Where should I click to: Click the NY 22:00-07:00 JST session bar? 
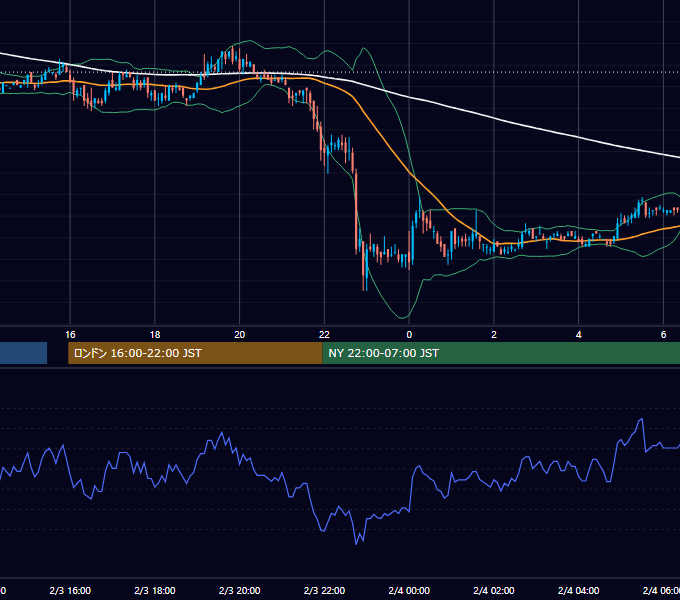coord(501,353)
